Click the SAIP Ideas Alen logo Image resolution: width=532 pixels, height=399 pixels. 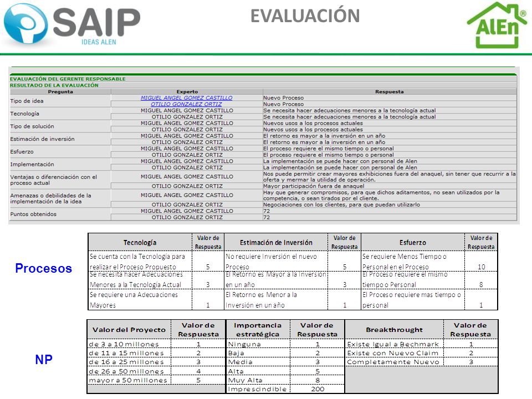coord(72,25)
